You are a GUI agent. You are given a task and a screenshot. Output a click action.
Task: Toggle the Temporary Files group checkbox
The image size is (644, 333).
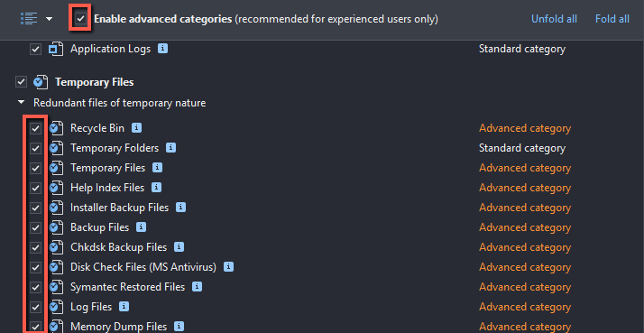(x=21, y=82)
